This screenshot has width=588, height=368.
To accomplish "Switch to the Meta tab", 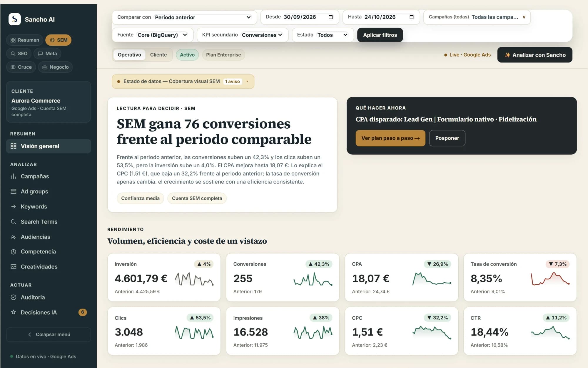I will point(47,54).
